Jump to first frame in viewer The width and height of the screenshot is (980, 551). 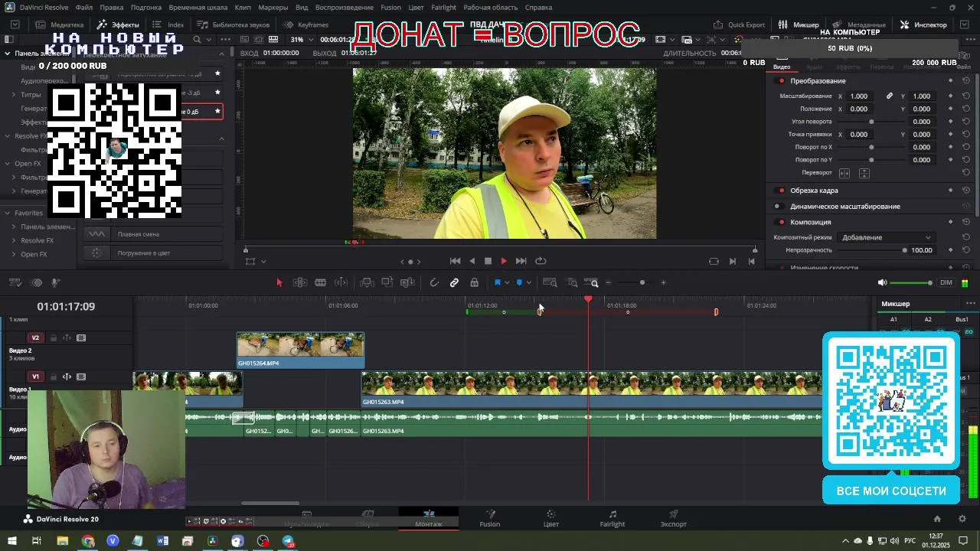point(455,261)
